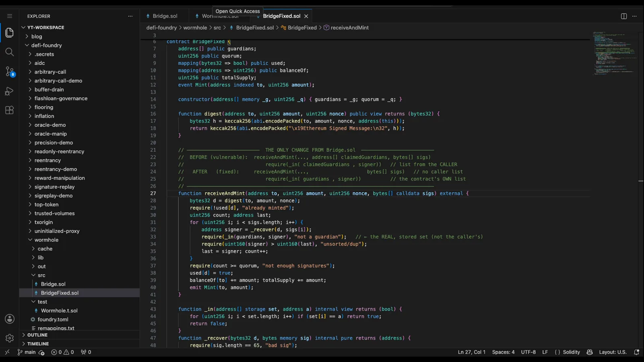Open editor more actions ellipsis
This screenshot has width=644, height=362.
635,16
